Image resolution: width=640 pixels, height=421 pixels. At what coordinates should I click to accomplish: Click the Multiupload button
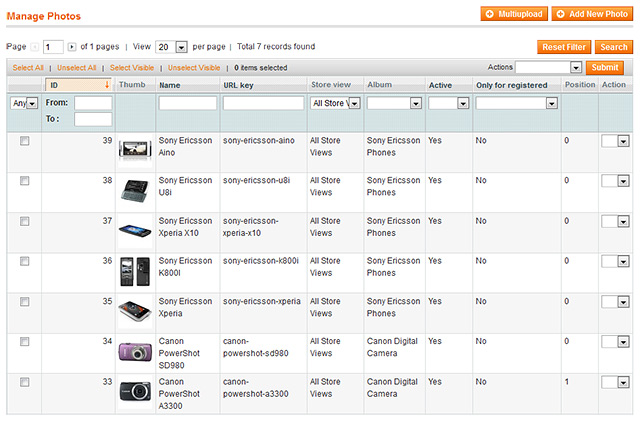coord(514,14)
